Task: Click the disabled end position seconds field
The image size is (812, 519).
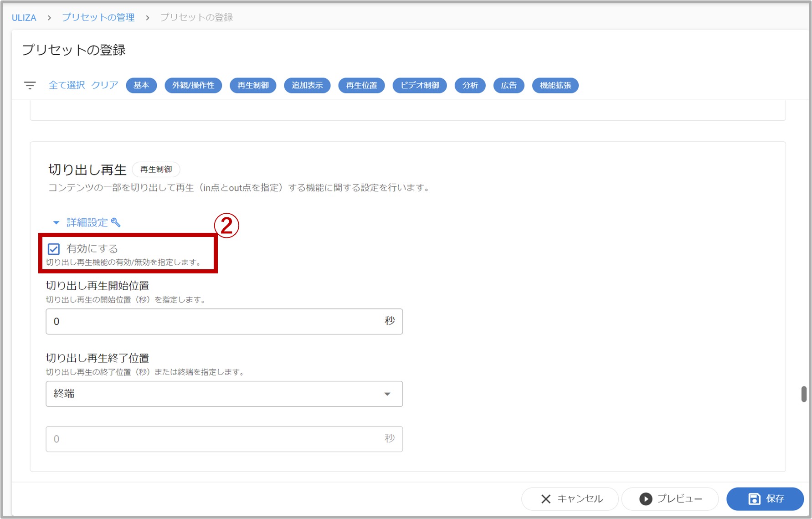Action: tap(224, 439)
